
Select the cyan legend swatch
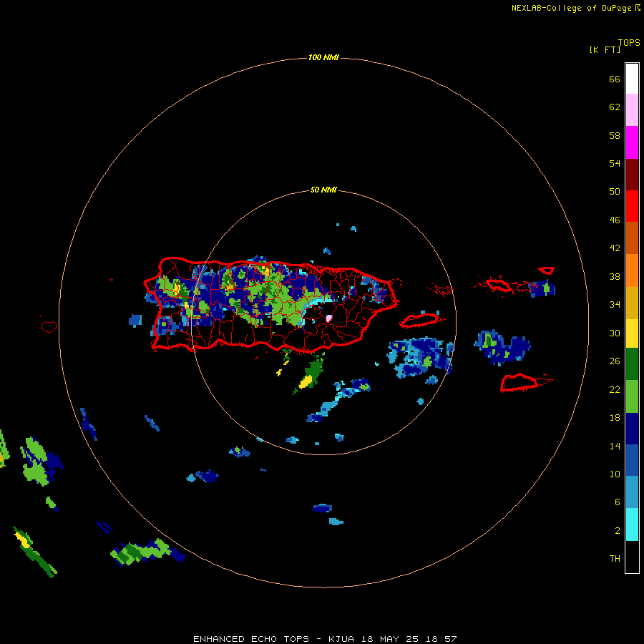click(x=632, y=525)
